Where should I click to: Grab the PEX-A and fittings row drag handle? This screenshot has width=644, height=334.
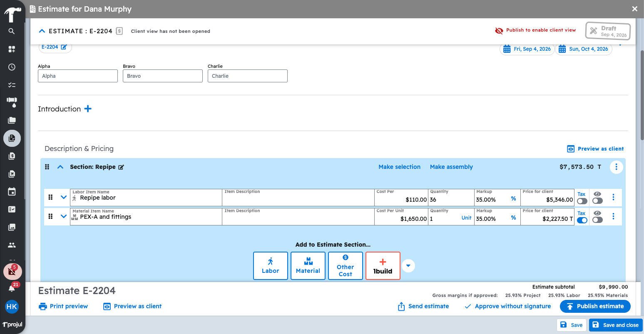tap(50, 216)
